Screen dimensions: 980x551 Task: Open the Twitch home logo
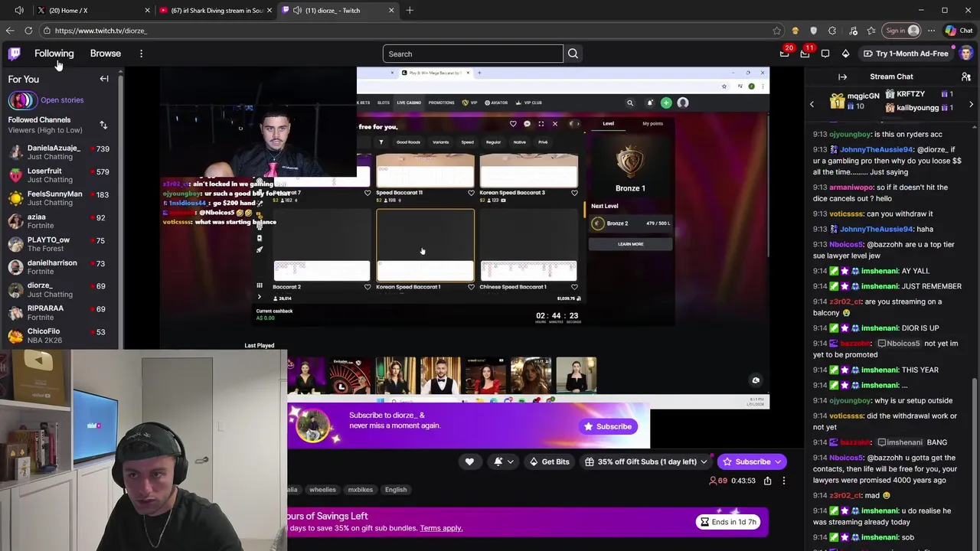[15, 54]
